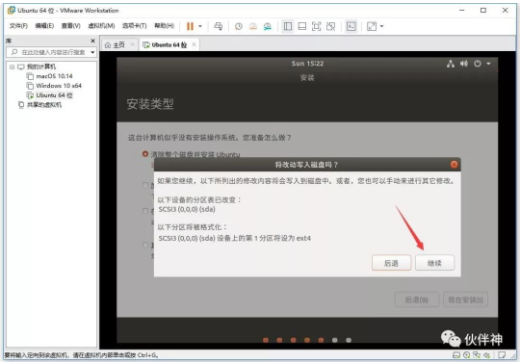Switch to the 主页 home tab
The image size is (521, 362).
pyautogui.click(x=115, y=45)
